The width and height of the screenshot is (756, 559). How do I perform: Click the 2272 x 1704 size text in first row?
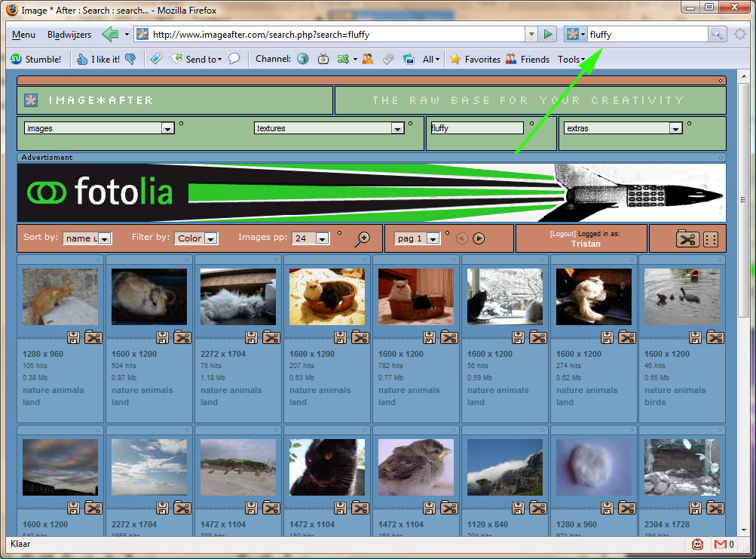tap(223, 354)
